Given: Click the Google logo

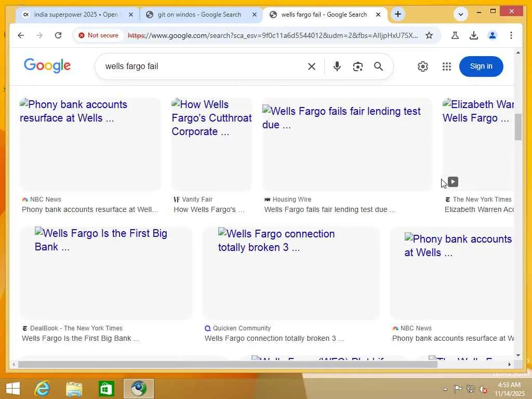Looking at the screenshot, I should tap(47, 65).
